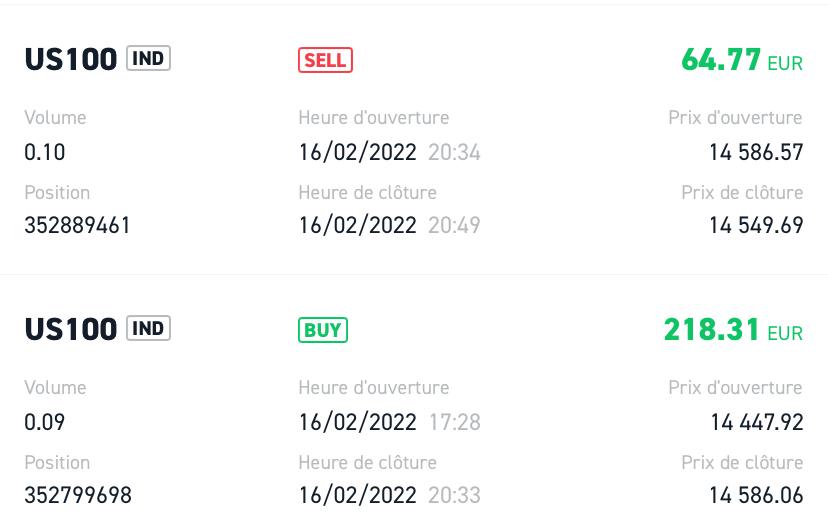Click the 64.77 EUR profit amount
This screenshot has width=828, height=529.
(741, 60)
